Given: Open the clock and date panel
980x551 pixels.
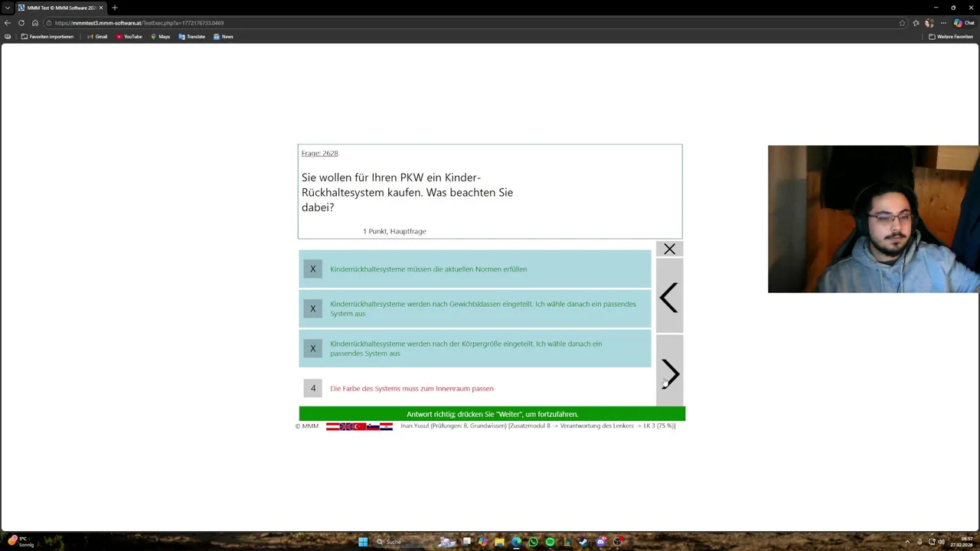Looking at the screenshot, I should [962, 542].
